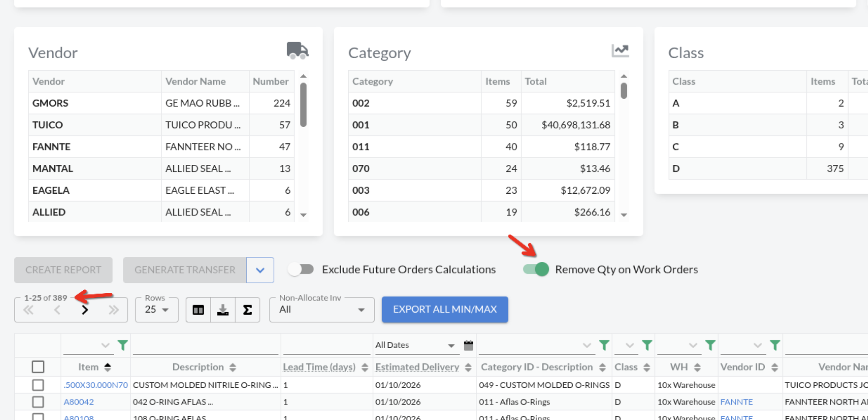
Task: Sort by Category ID - Description arrows
Action: tap(602, 367)
